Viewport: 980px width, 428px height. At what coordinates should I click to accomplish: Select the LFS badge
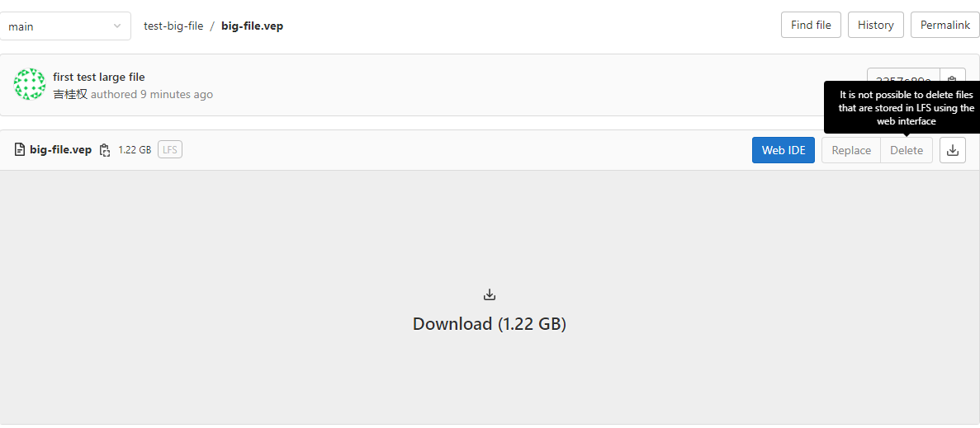coord(170,150)
